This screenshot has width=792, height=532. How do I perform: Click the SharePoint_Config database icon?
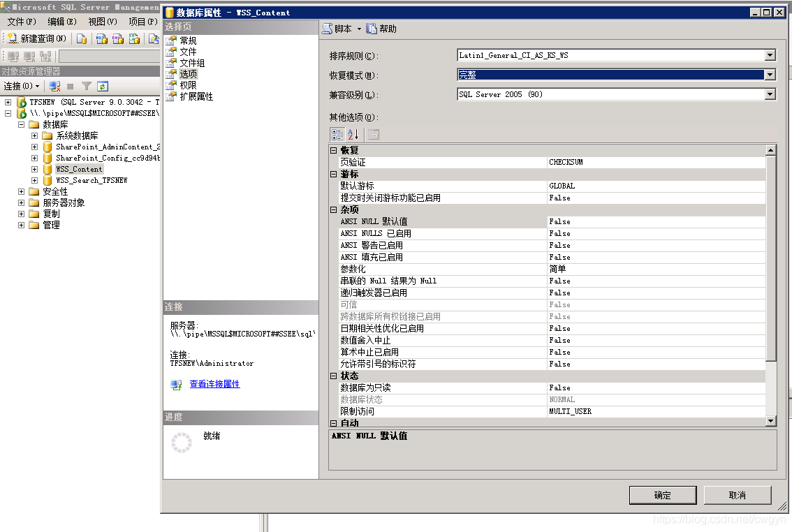pyautogui.click(x=47, y=158)
